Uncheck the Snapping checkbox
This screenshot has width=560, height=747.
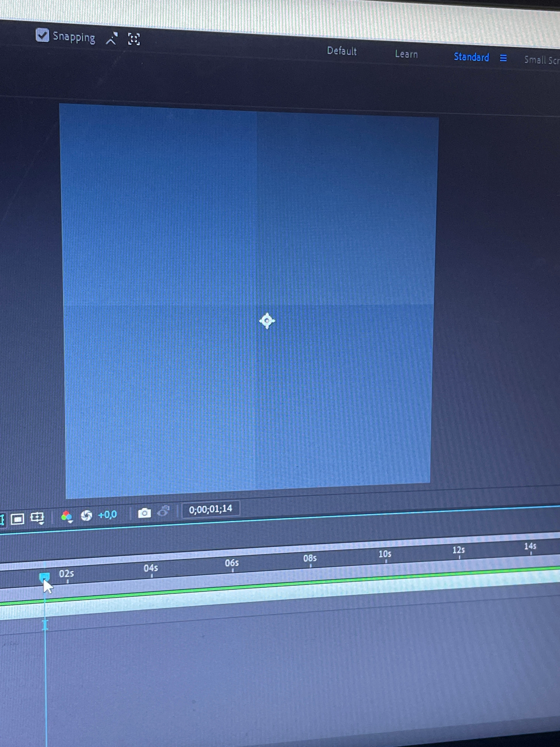[42, 35]
